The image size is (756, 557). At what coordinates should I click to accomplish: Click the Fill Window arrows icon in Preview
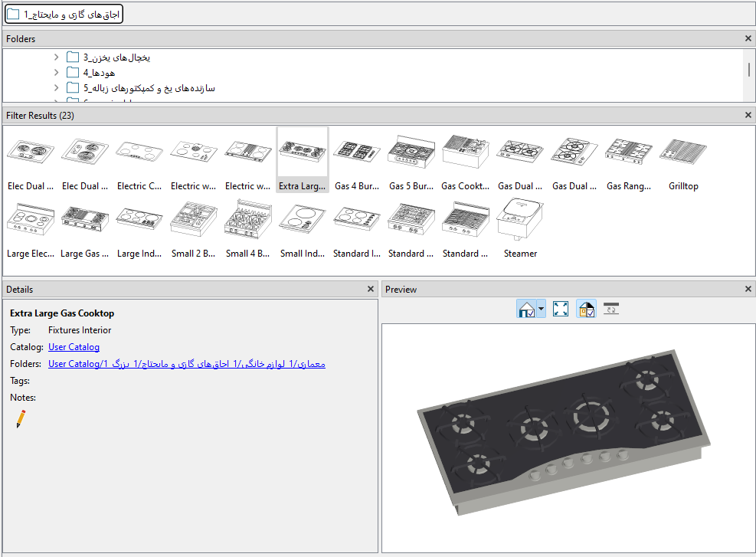point(560,309)
